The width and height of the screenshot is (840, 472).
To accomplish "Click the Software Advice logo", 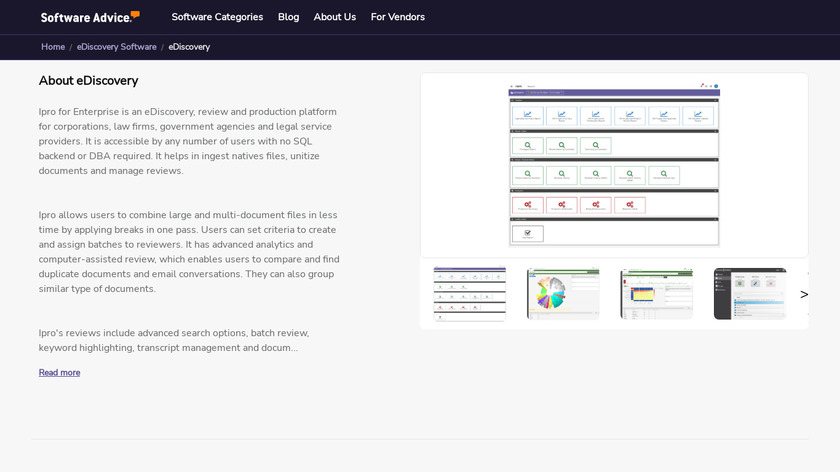I will (x=90, y=17).
